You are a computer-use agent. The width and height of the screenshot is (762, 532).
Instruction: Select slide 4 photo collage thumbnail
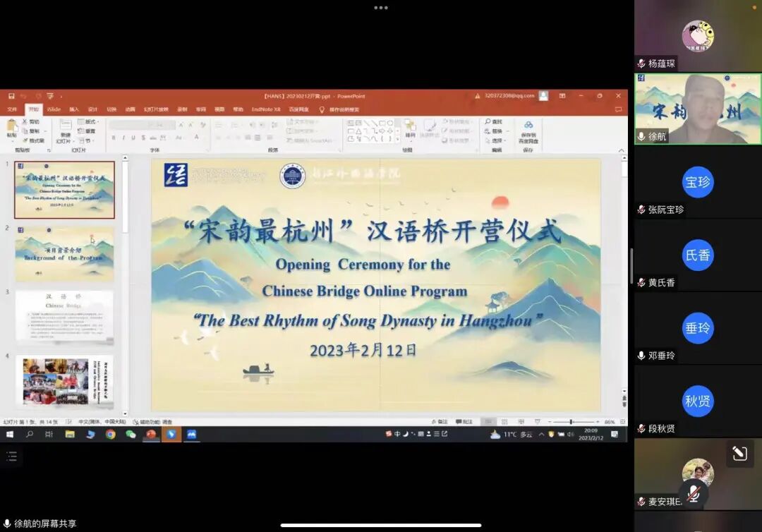(x=65, y=382)
